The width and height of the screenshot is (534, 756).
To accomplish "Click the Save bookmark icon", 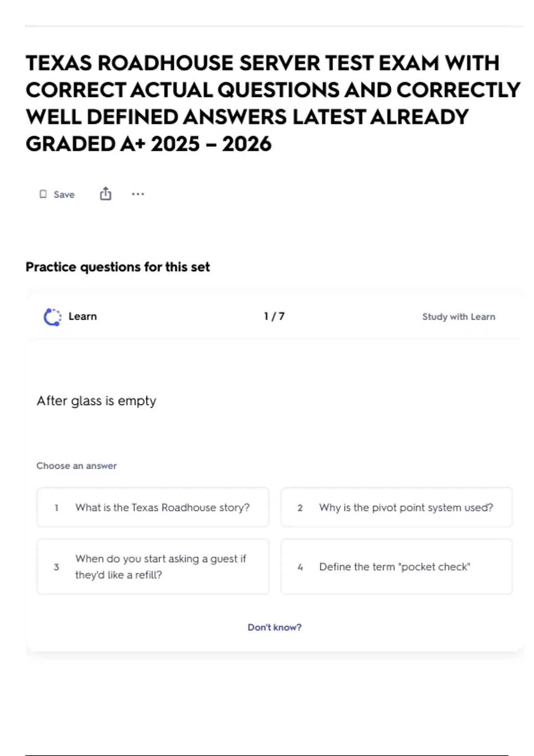I will tap(43, 194).
